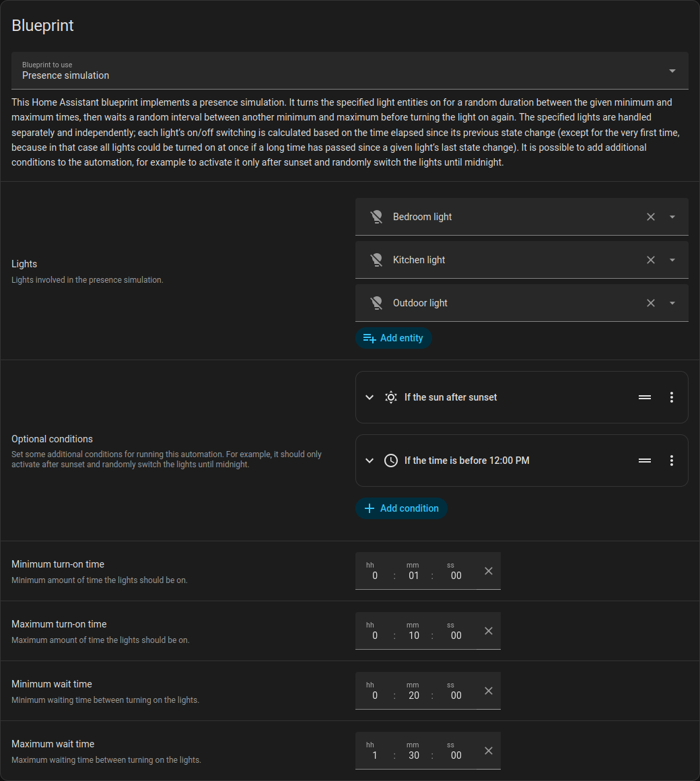Grab drag handle of time condition

click(x=645, y=461)
